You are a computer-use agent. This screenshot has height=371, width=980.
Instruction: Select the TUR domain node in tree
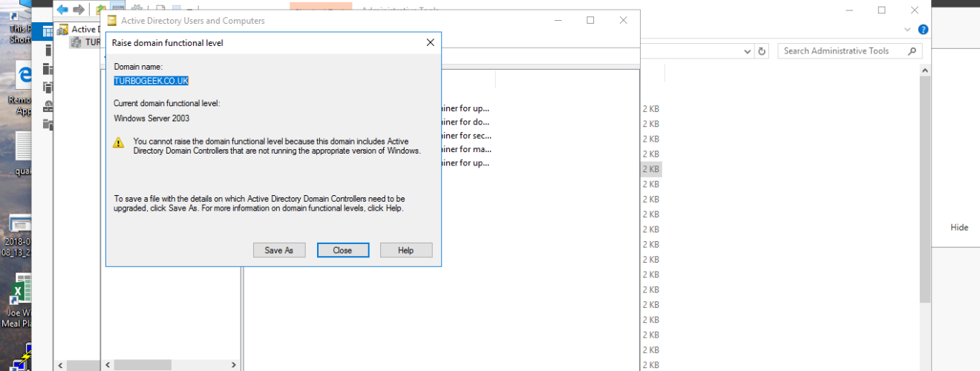[86, 42]
